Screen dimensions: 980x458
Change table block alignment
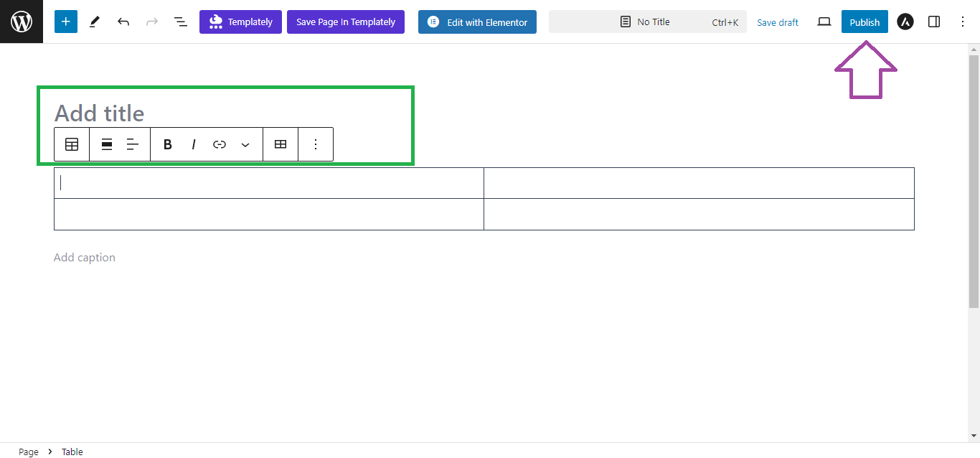pos(107,144)
